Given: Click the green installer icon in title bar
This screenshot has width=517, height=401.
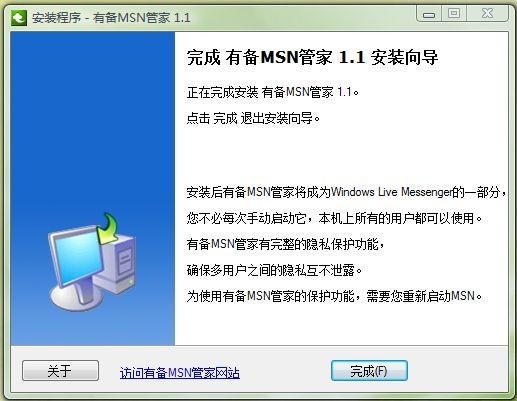Looking at the screenshot, I should (19, 17).
